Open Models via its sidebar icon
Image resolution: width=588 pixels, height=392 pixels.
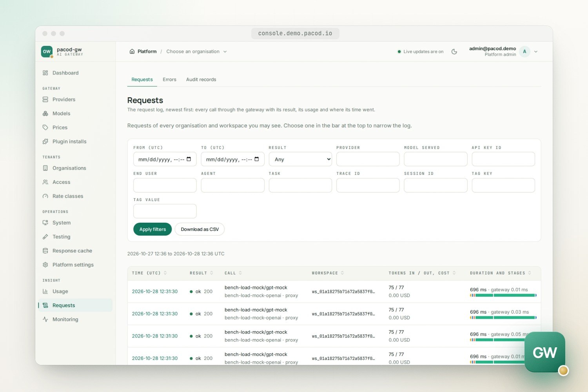45,114
